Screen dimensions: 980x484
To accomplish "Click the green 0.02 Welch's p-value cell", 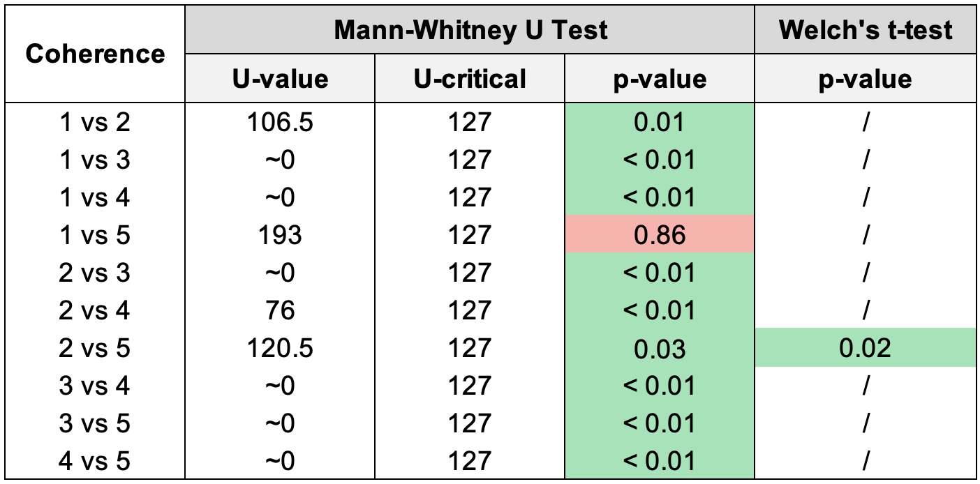I will click(x=865, y=348).
